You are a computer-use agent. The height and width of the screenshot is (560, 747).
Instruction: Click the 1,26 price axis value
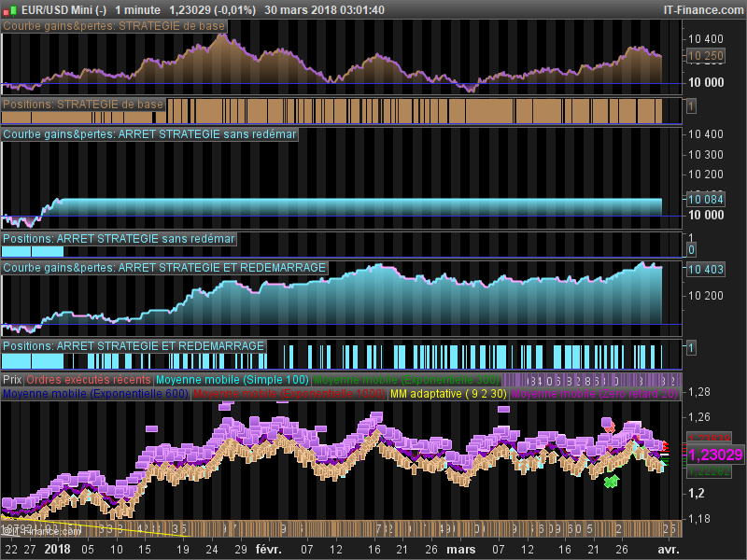pos(698,417)
